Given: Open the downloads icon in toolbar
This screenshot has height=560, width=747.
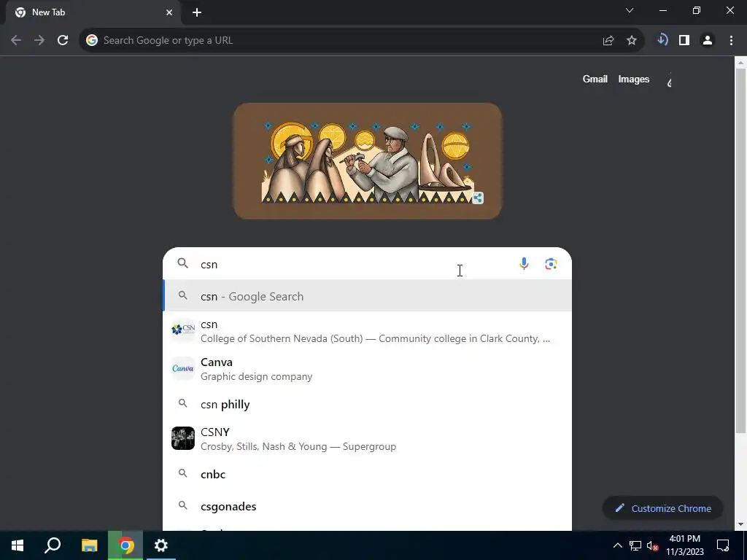Looking at the screenshot, I should pyautogui.click(x=662, y=40).
